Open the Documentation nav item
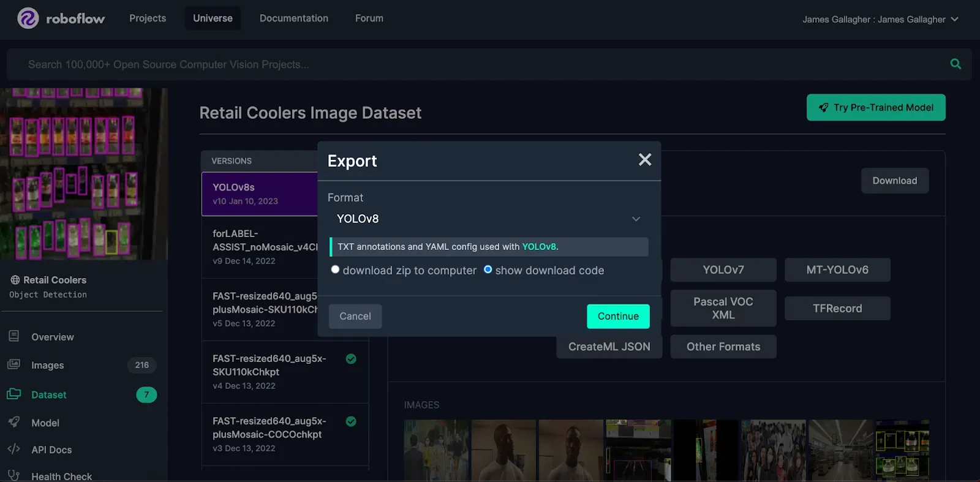This screenshot has height=482, width=980. [x=294, y=18]
